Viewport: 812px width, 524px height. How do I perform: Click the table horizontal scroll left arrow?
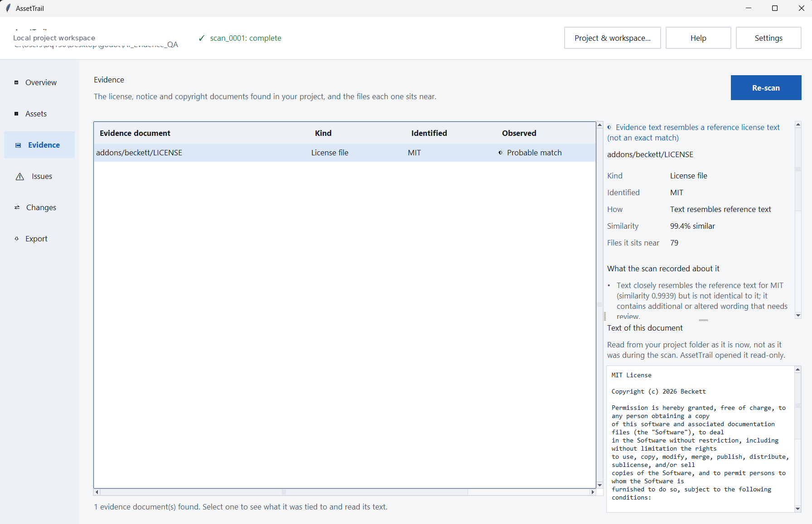click(x=97, y=492)
